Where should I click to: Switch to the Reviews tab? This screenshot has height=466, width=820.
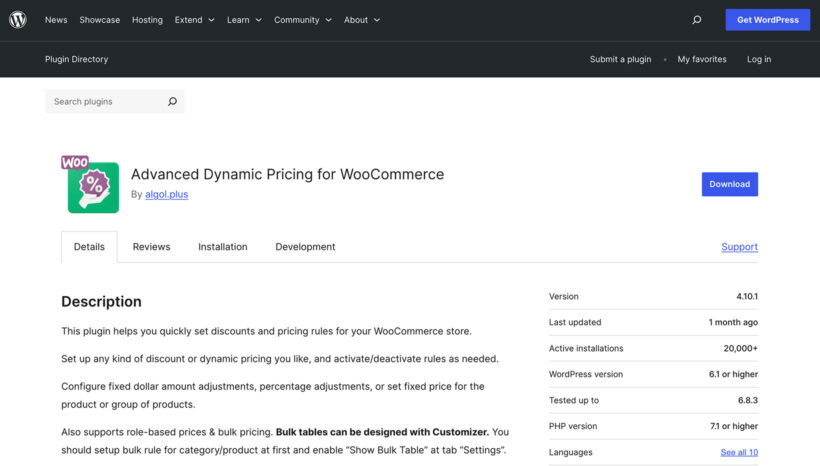[151, 247]
